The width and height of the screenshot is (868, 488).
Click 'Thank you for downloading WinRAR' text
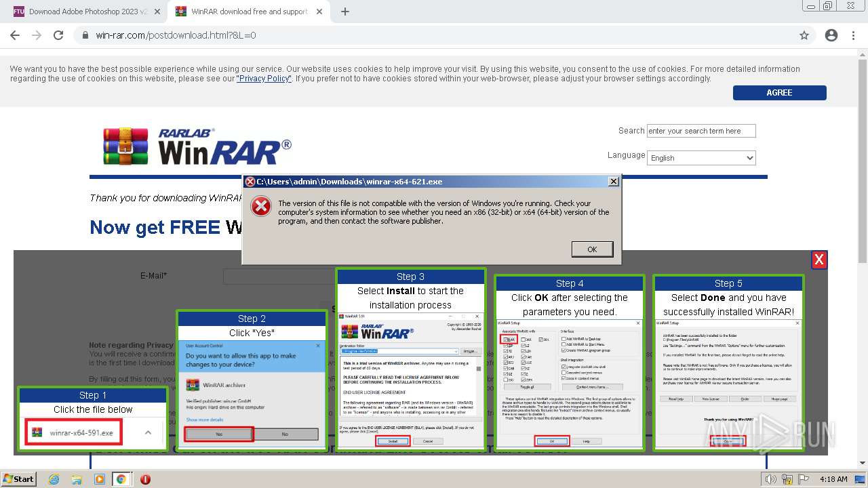click(x=167, y=198)
